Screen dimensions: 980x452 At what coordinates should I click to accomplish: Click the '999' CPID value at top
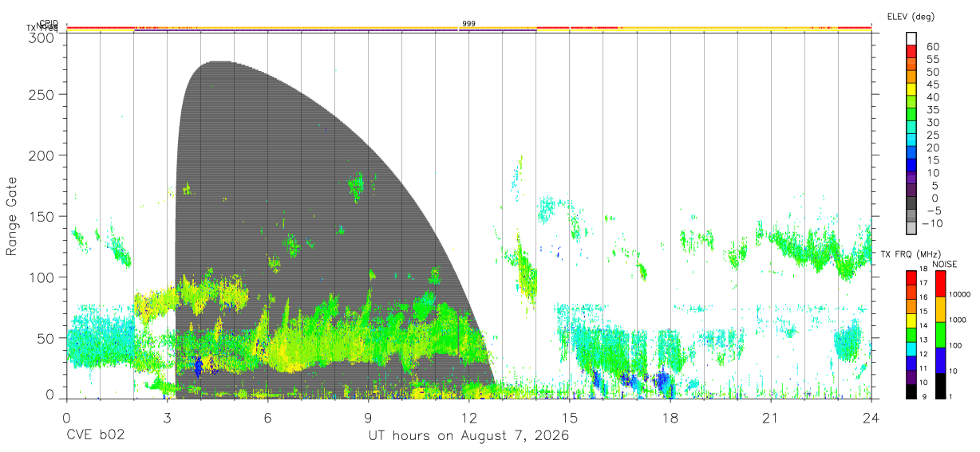(469, 24)
